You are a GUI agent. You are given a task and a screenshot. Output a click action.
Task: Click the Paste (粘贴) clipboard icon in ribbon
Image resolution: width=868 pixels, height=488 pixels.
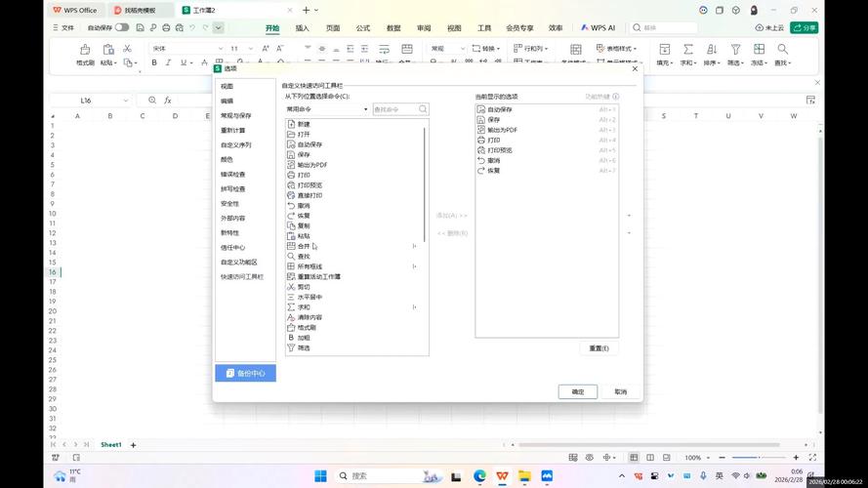point(108,49)
